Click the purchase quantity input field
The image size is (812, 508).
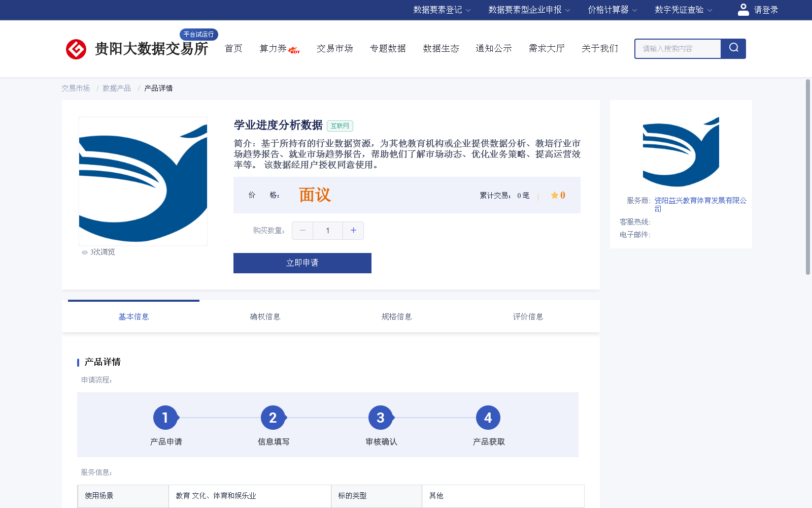tap(328, 231)
